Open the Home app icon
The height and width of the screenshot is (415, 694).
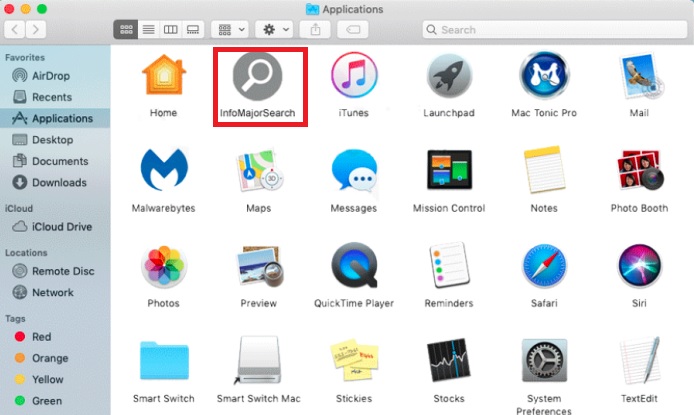[x=164, y=75]
